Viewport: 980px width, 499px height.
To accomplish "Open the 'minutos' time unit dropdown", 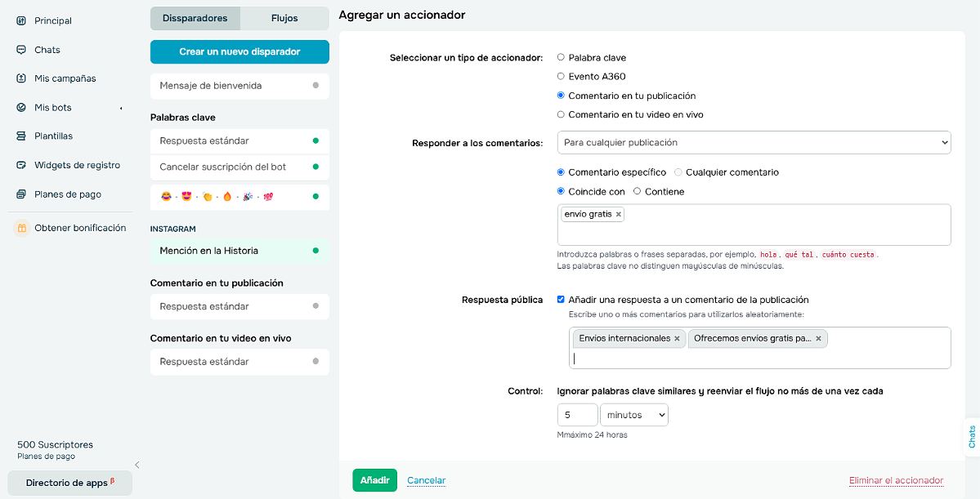I will pyautogui.click(x=633, y=415).
